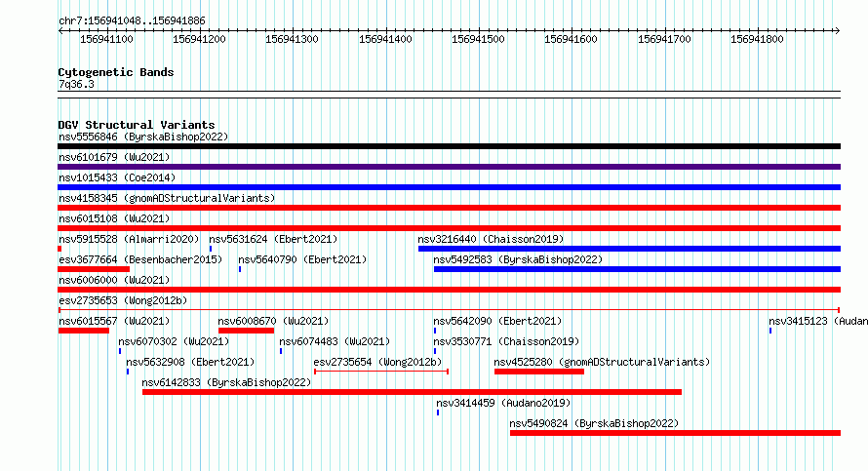Screen dimensions: 868x471
Task: Select the small blue nsv5631624 marker
Action: coord(211,249)
